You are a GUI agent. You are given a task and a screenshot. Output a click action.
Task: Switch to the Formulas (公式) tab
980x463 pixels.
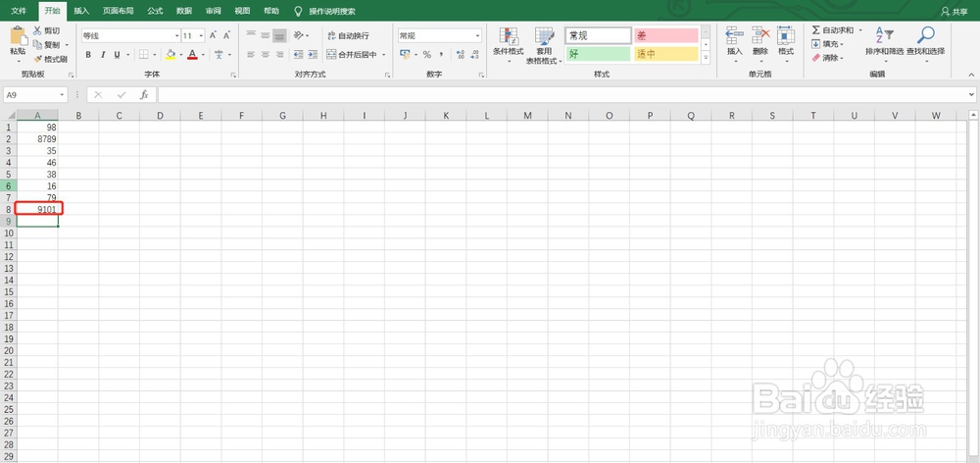tap(155, 11)
